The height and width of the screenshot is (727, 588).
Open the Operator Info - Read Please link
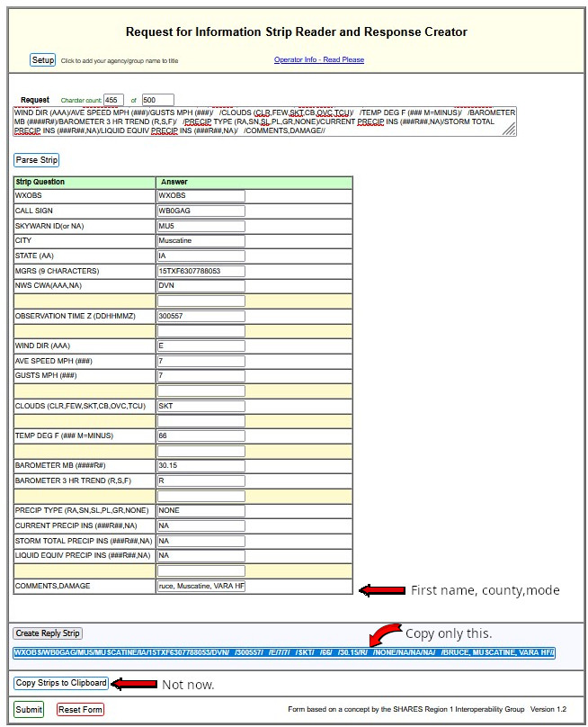coord(318,60)
